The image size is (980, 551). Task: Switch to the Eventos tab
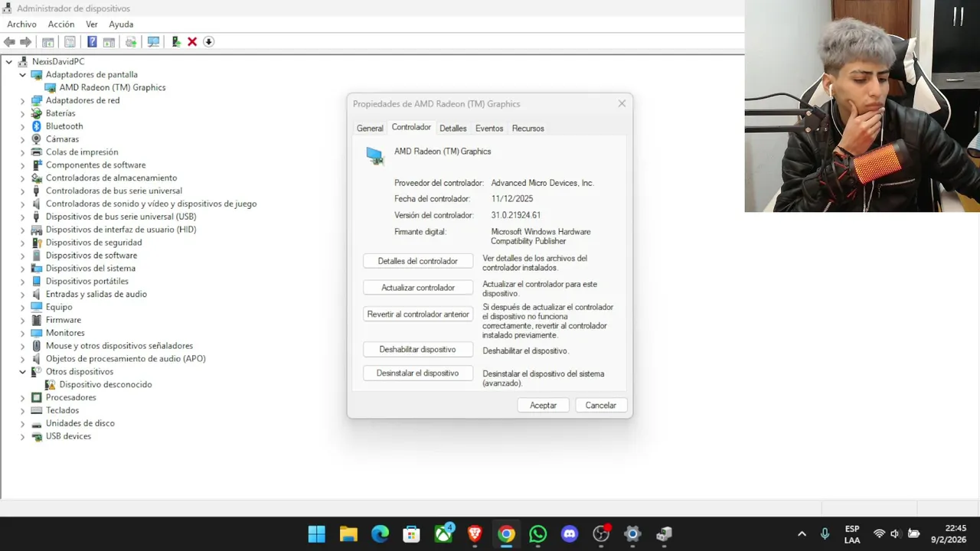[489, 129]
